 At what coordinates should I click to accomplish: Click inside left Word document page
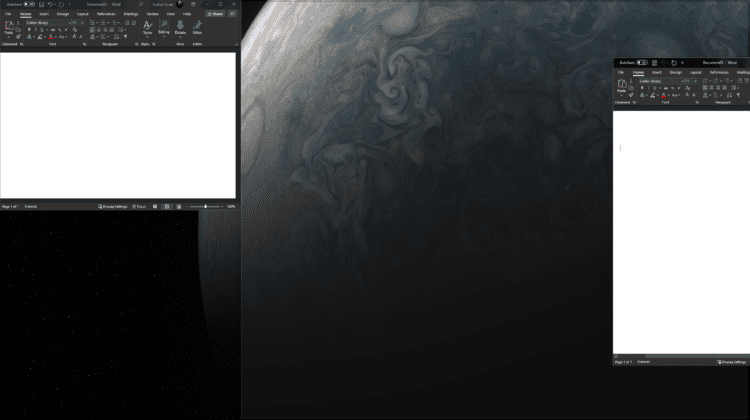[x=118, y=125]
